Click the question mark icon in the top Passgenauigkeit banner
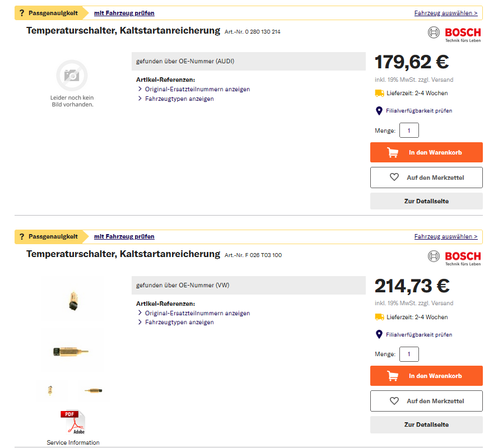Image resolution: width=503 pixels, height=448 pixels. (22, 13)
